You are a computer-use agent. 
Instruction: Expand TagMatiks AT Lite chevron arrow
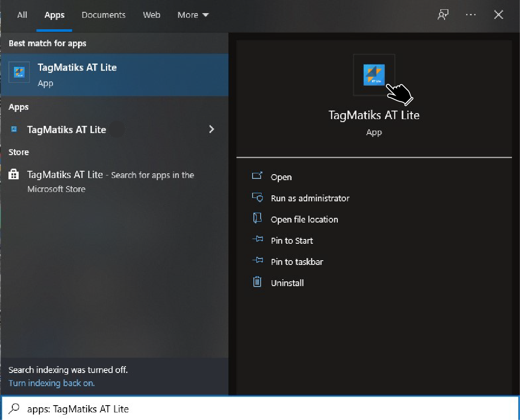pos(211,129)
